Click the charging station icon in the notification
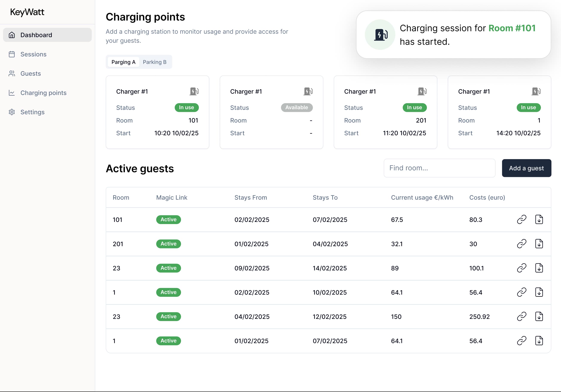Screen dimensions: 561x392 coord(381,35)
